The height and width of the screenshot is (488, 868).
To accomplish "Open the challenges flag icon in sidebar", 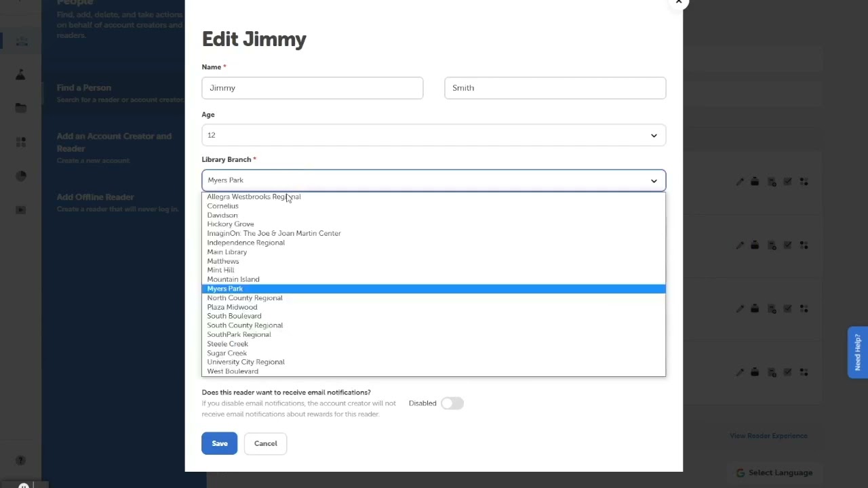I will [21, 75].
